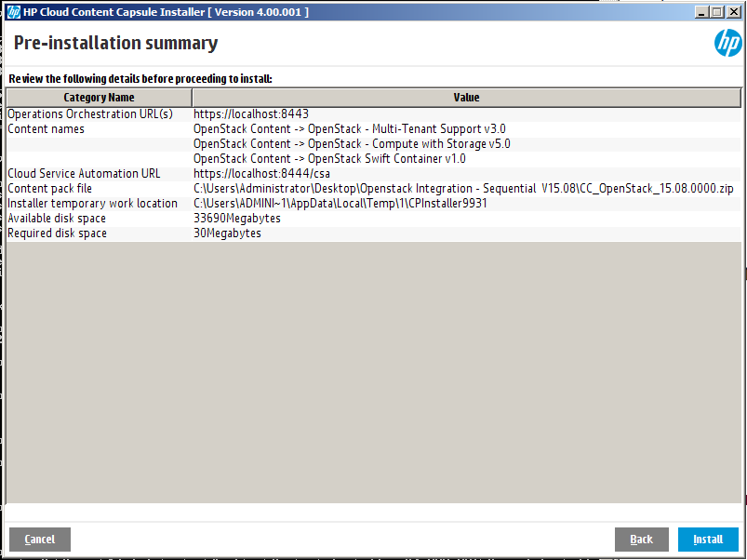This screenshot has height=560, width=747.
Task: Click the HP icon in the title bar
Action: coord(12,12)
